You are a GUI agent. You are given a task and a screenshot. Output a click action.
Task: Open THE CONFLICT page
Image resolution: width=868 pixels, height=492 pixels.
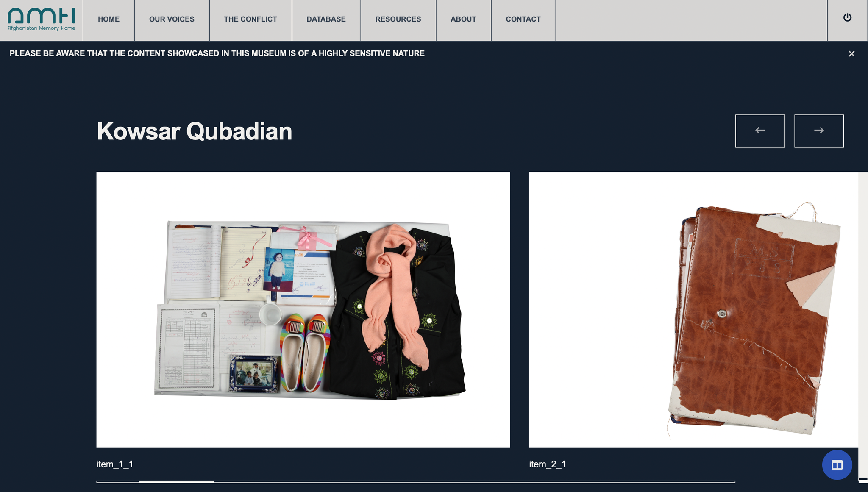[250, 19]
